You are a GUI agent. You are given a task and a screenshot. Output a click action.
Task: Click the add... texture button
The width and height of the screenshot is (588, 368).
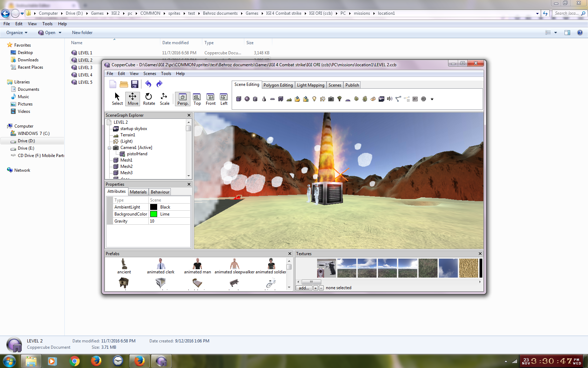click(x=304, y=288)
